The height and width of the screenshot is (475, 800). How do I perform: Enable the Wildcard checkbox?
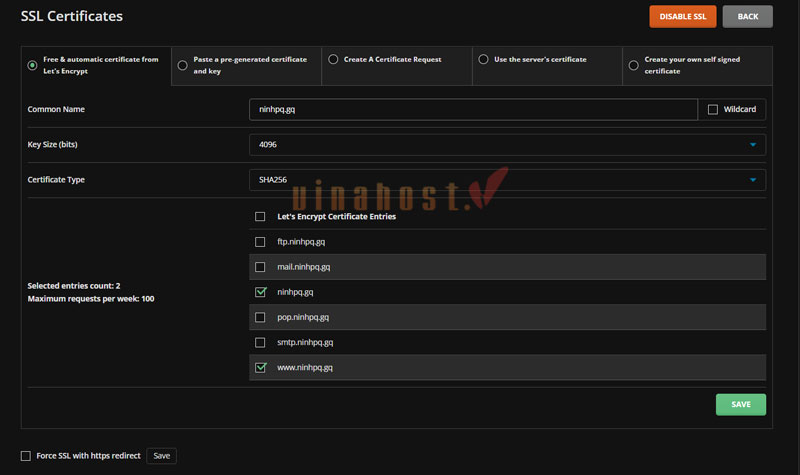click(x=713, y=109)
